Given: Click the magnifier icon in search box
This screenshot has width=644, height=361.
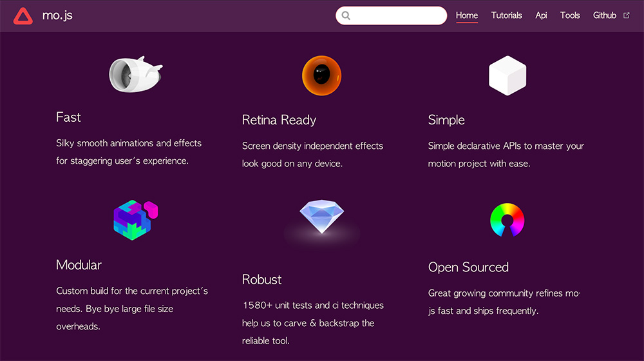Looking at the screenshot, I should (346, 15).
